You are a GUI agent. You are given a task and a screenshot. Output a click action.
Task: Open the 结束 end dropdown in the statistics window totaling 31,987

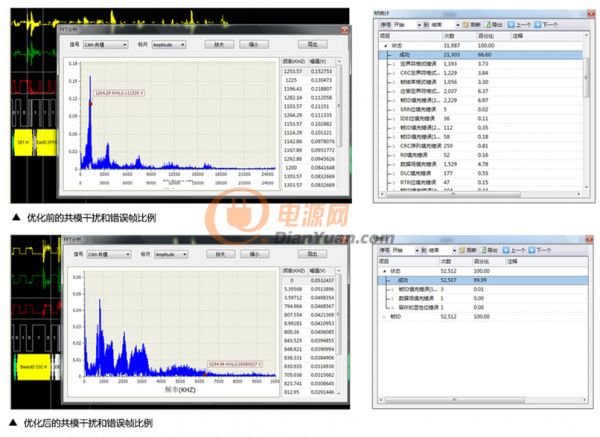pyautogui.click(x=458, y=25)
